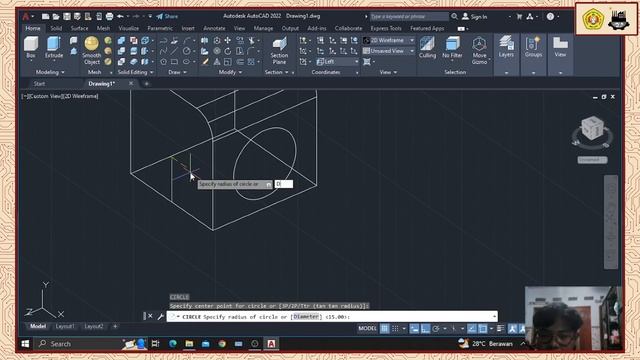Expand the Solid Editing panel arrow
The image size is (640, 360).
click(152, 72)
